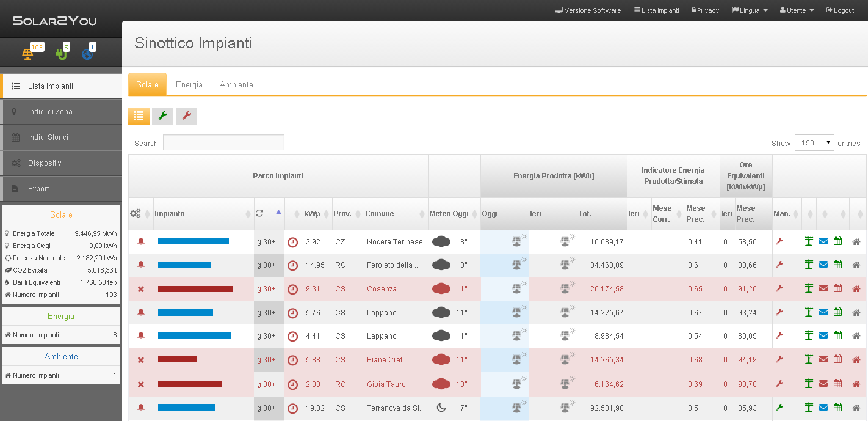The image size is (868, 421).
Task: Click the red wrench filter button
Action: pyautogui.click(x=186, y=116)
